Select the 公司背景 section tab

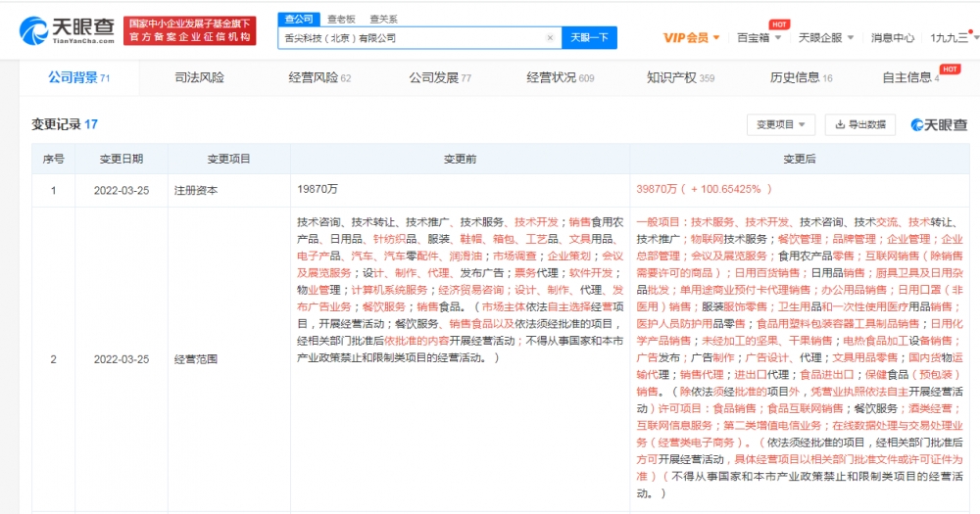(x=78, y=77)
